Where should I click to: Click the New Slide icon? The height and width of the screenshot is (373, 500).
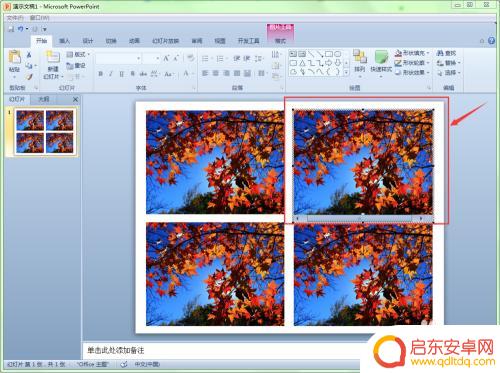click(x=53, y=58)
